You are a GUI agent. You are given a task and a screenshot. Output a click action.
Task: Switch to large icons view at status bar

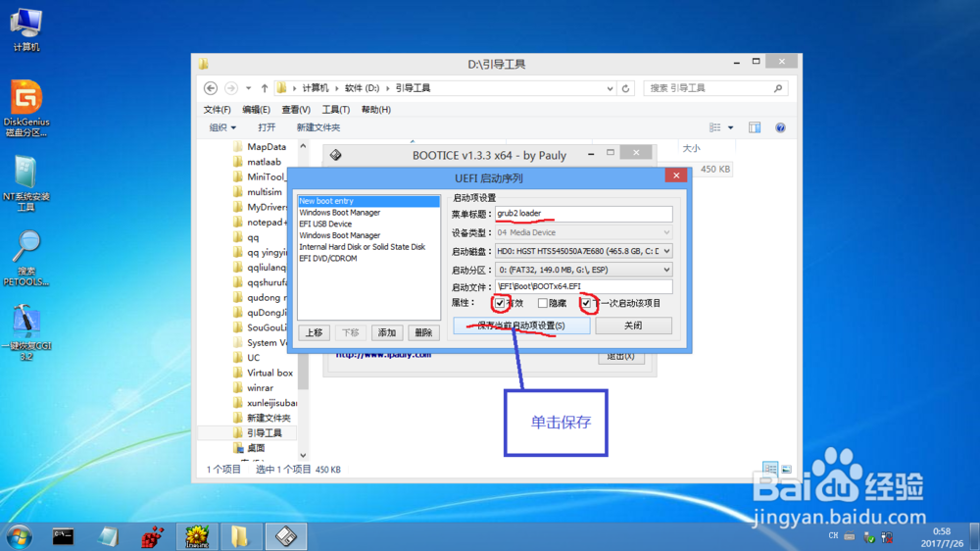point(786,469)
